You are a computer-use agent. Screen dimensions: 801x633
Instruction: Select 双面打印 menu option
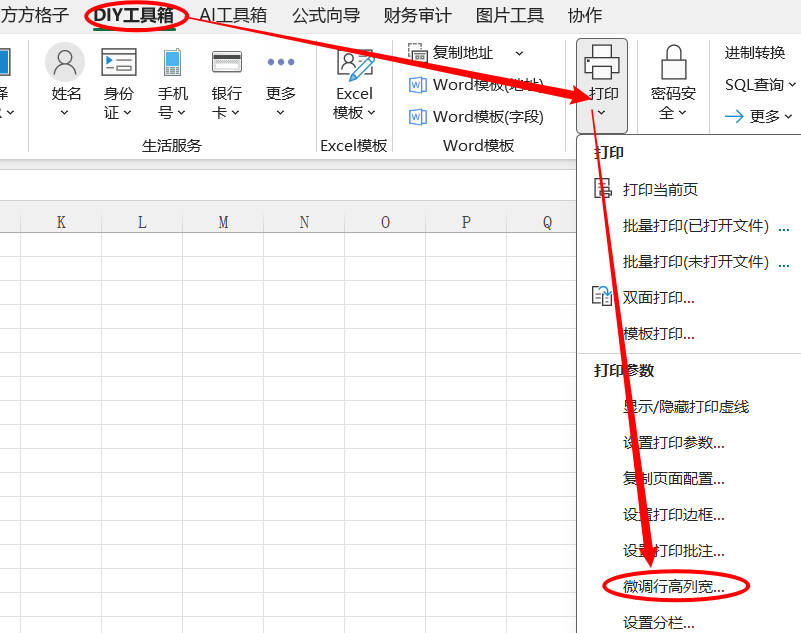pos(658,297)
